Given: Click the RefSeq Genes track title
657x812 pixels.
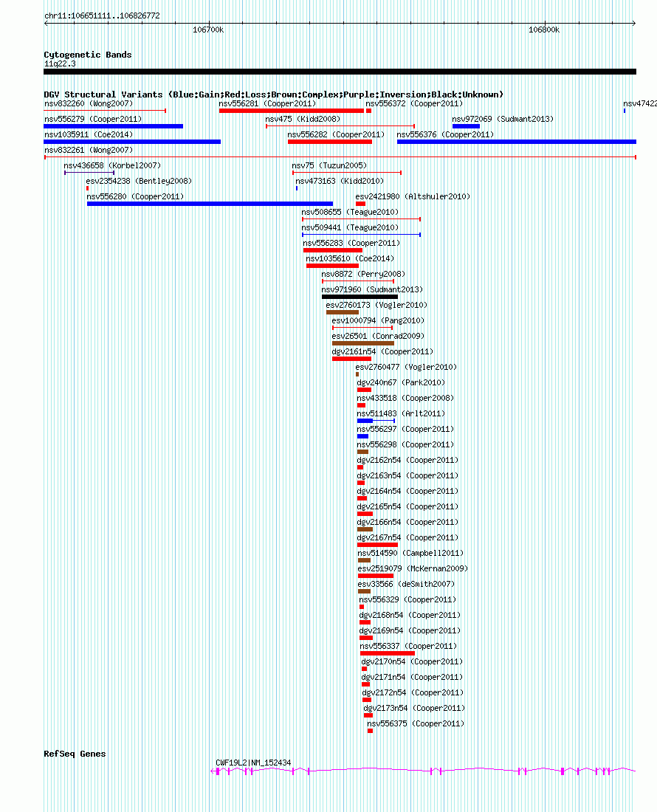Looking at the screenshot, I should coord(75,754).
